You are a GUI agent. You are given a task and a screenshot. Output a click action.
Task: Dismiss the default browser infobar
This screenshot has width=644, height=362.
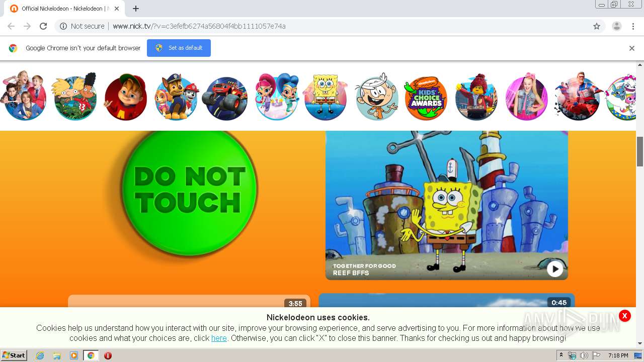tap(631, 48)
